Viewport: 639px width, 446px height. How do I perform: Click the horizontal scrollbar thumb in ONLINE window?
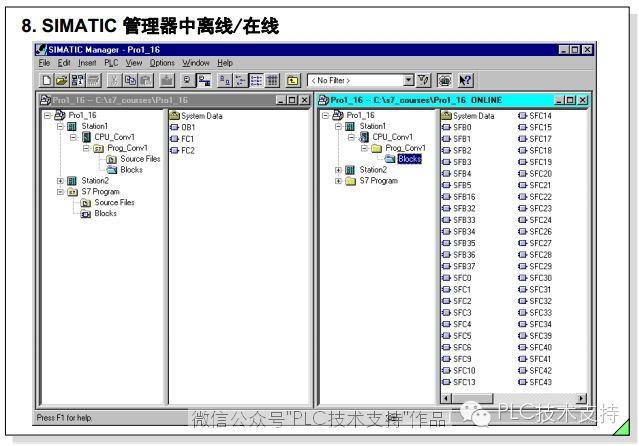coord(472,398)
